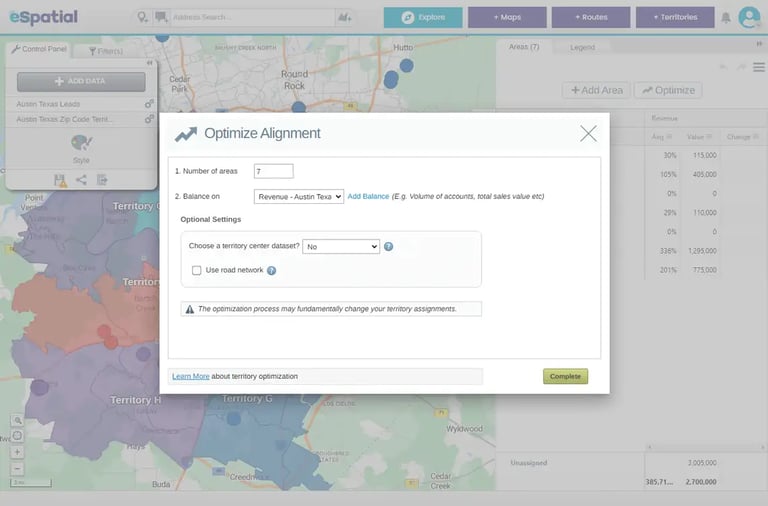Switch to the Filter(s) tab
This screenshot has height=506, width=768.
[105, 51]
